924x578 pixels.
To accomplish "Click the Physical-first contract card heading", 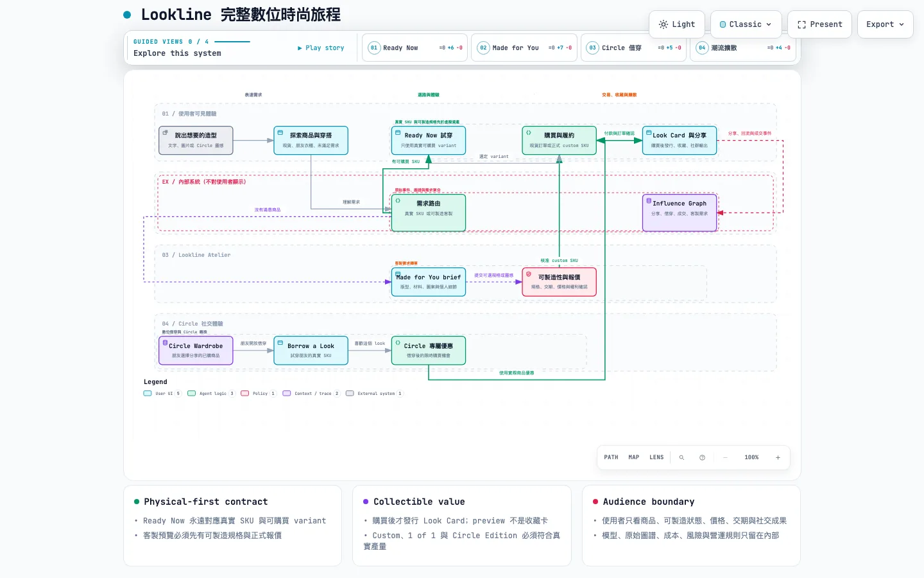I will pyautogui.click(x=206, y=502).
